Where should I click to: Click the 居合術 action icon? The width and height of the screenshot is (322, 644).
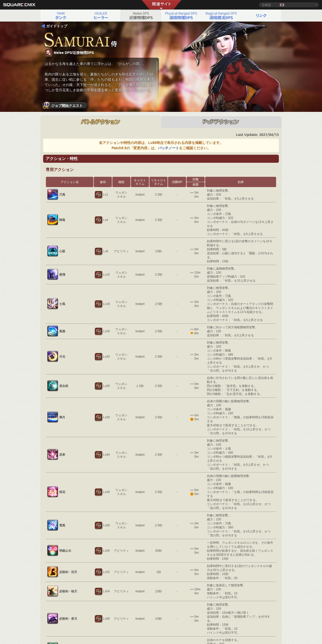[x=53, y=386]
